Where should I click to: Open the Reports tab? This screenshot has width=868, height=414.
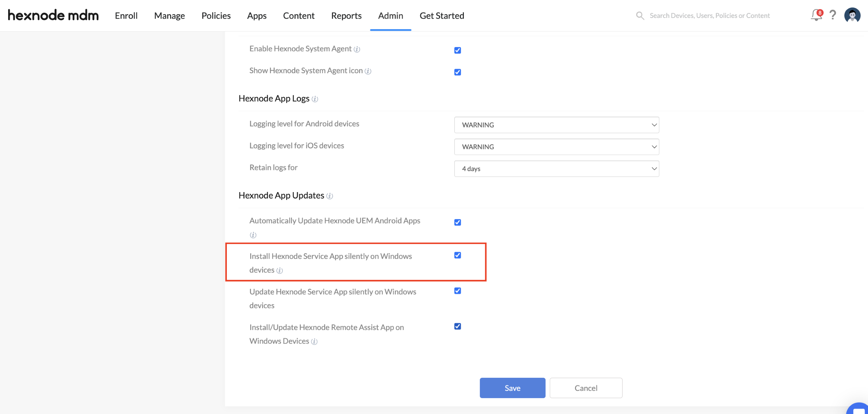[346, 16]
